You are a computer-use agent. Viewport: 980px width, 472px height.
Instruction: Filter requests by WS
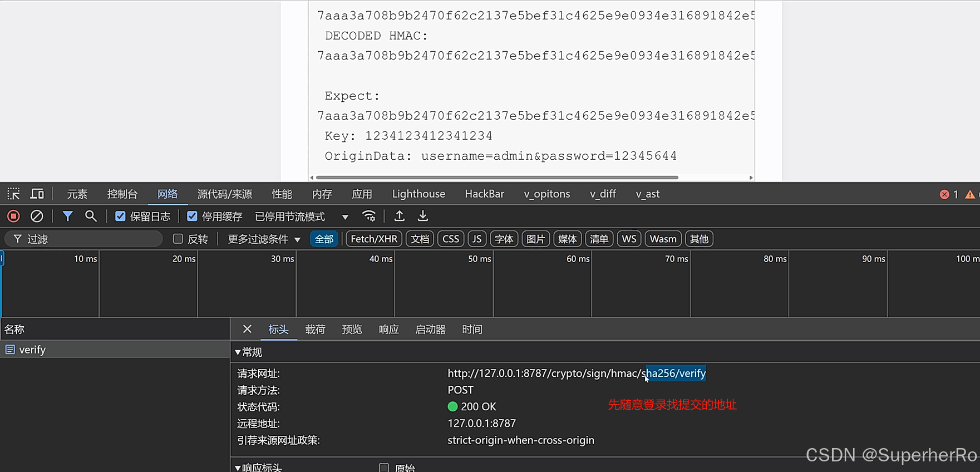tap(629, 239)
